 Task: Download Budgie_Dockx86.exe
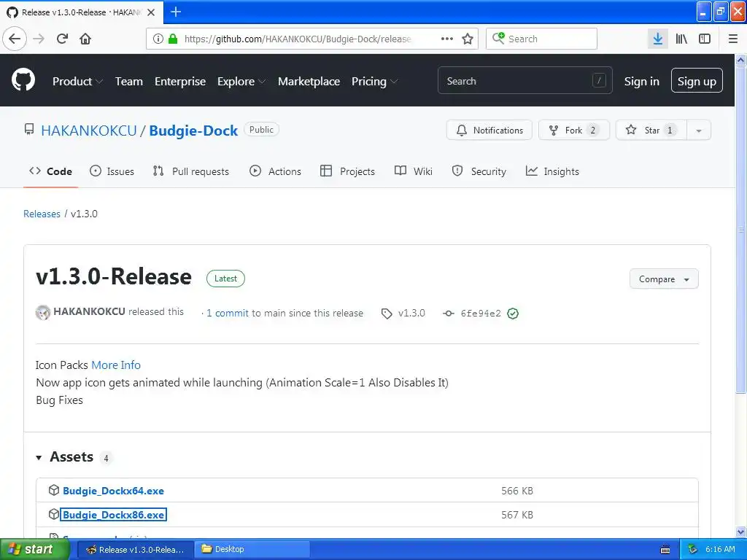113,515
